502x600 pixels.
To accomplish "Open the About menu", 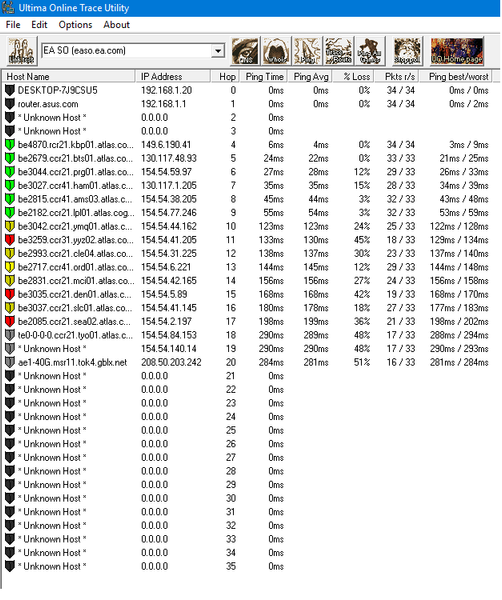I will pyautogui.click(x=116, y=25).
